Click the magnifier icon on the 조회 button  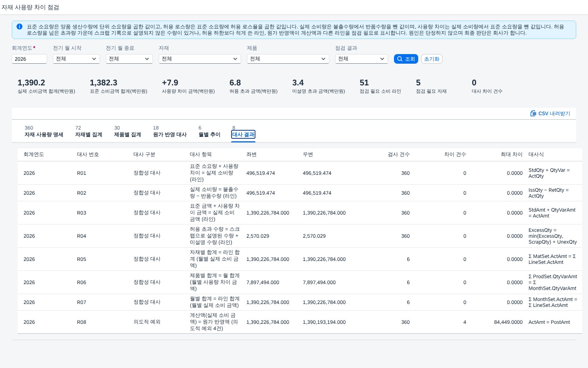(x=400, y=59)
